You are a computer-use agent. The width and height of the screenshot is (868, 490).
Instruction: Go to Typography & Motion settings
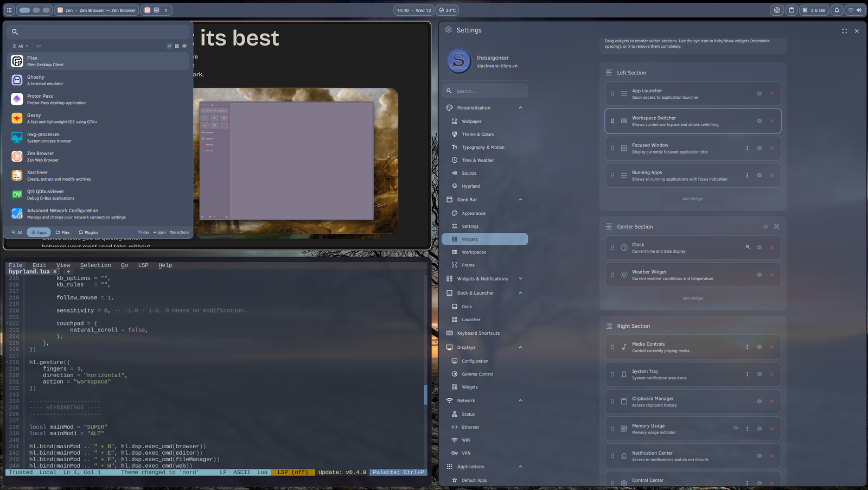[x=484, y=148]
